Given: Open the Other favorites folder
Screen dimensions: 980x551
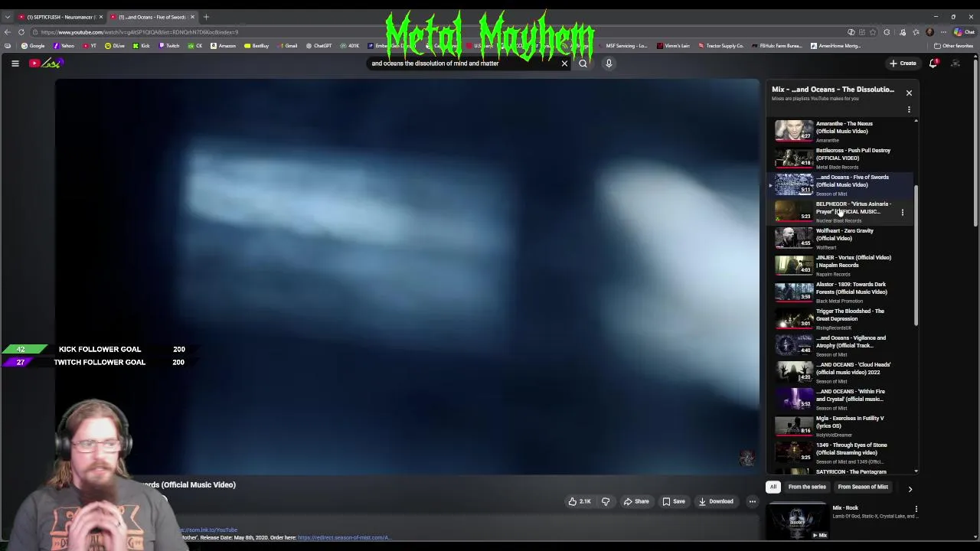Looking at the screenshot, I should click(953, 46).
